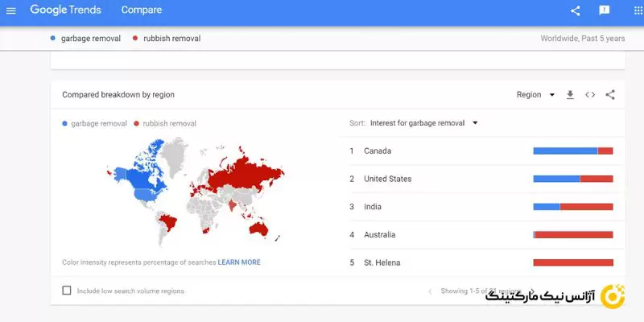Choose St. Helena in the region list
This screenshot has width=644, height=322.
[x=382, y=262]
